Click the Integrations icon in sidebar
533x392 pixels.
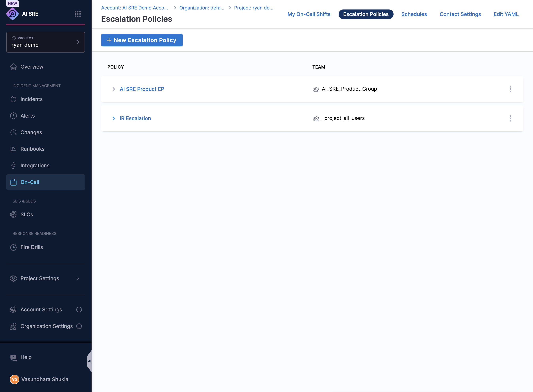click(x=13, y=166)
